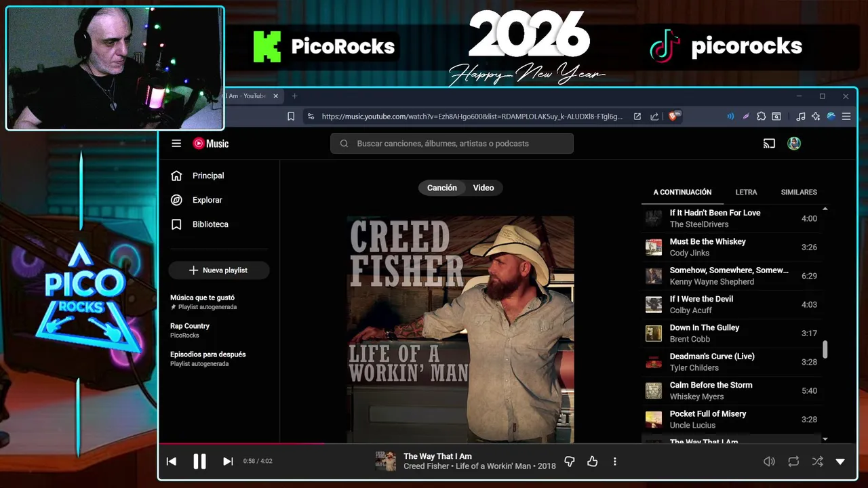Like The Way That I Am
This screenshot has height=488, width=868.
[x=592, y=462]
